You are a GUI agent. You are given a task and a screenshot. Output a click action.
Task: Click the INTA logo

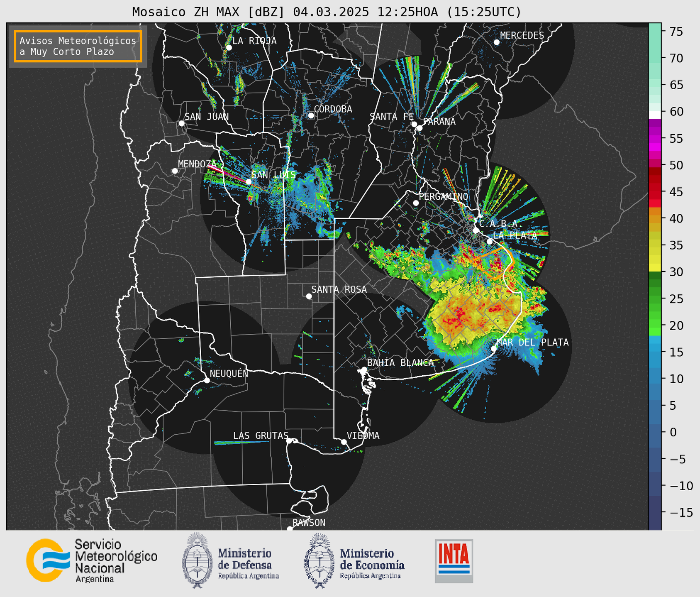[454, 561]
